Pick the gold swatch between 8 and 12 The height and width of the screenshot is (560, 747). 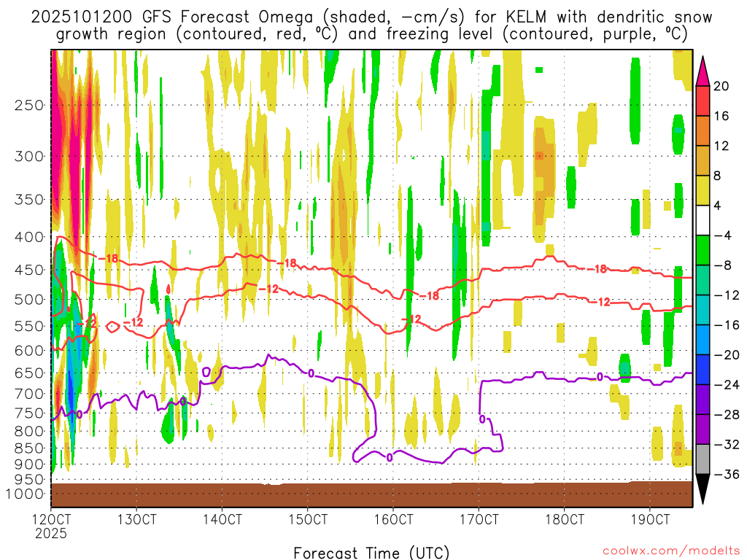click(x=703, y=161)
